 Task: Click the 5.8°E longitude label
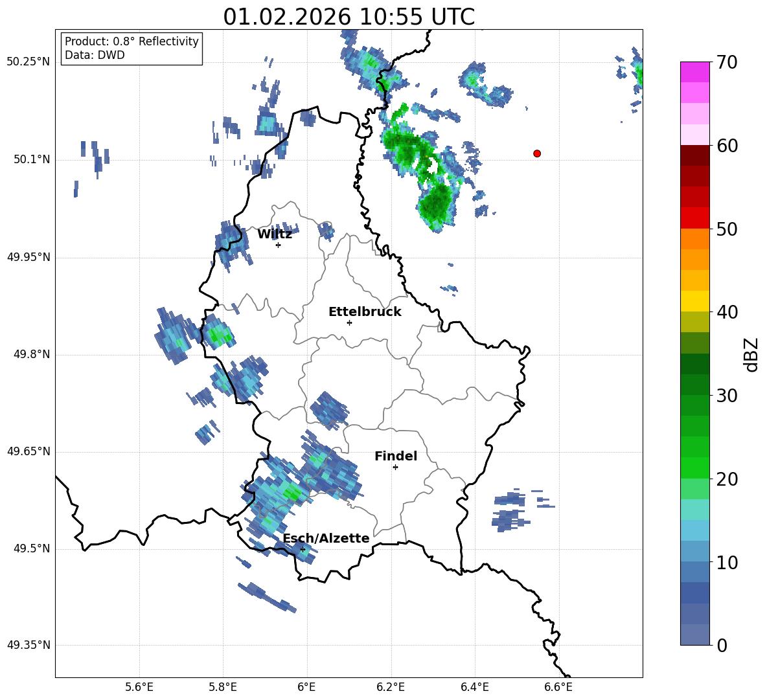point(223,687)
